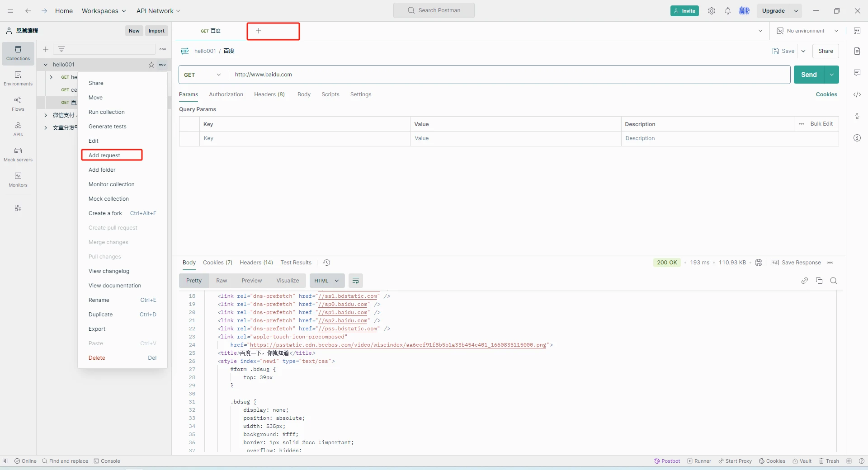Screen dimensions: 868x470
Task: Open the response history clock icon
Action: click(x=327, y=263)
